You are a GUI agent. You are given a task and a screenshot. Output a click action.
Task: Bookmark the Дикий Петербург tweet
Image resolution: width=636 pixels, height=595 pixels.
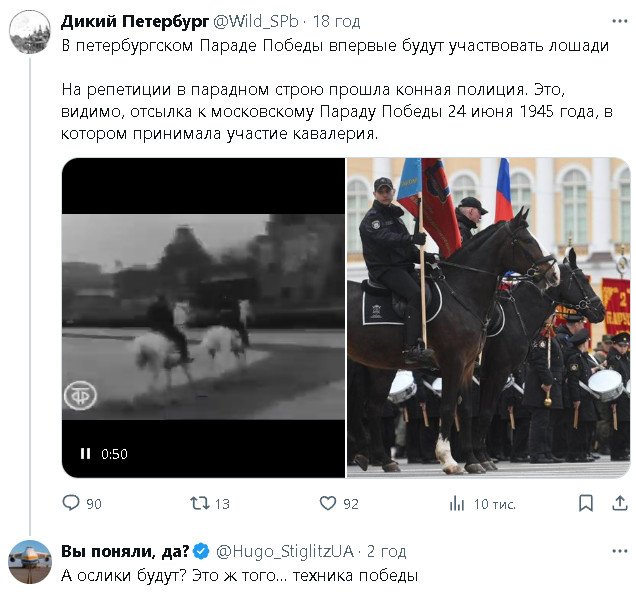tap(586, 503)
